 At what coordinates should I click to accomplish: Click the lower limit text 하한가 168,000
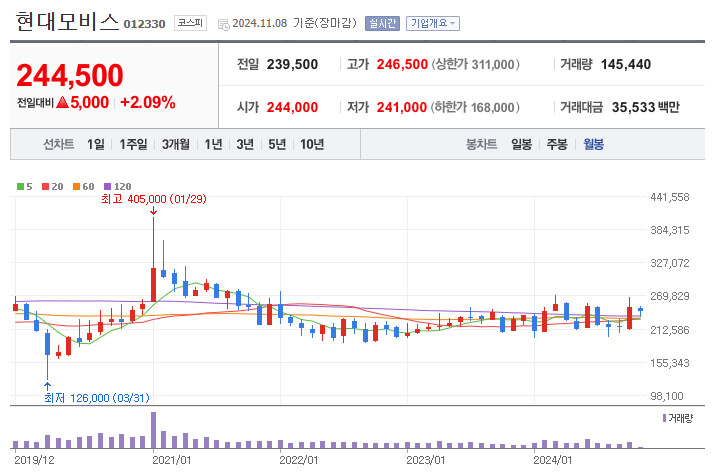coord(475,107)
